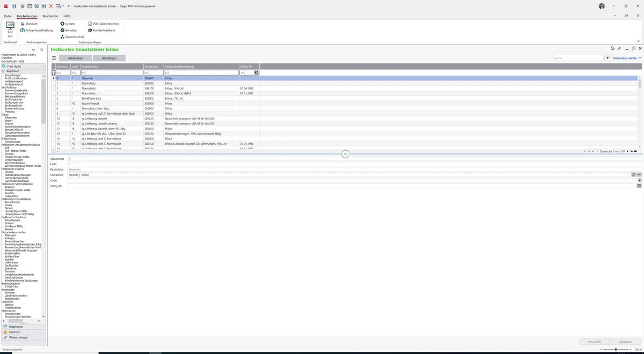Click the filter funnel next to the Suche field
This screenshot has width=644, height=354.
pyautogui.click(x=608, y=58)
